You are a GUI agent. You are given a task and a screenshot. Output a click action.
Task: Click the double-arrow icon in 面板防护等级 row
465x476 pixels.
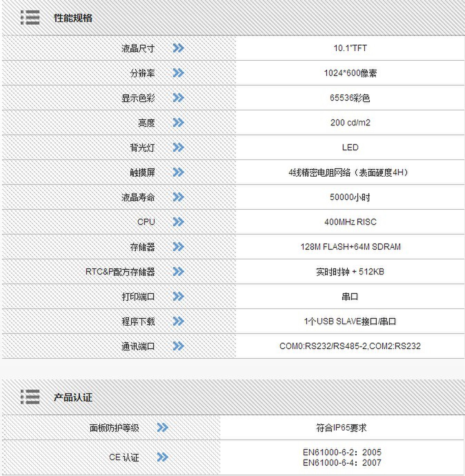point(162,428)
